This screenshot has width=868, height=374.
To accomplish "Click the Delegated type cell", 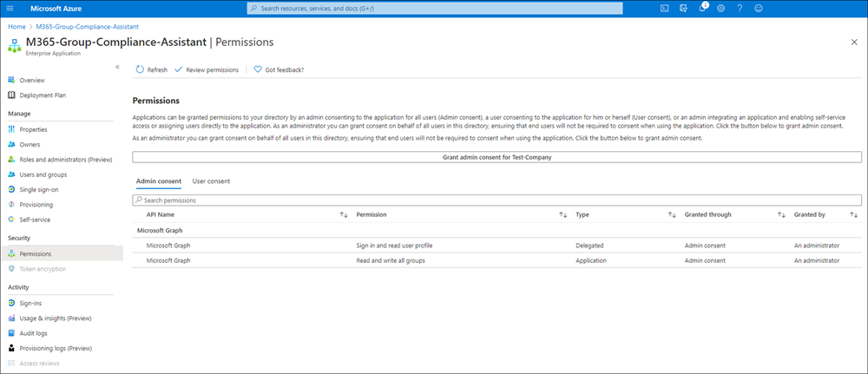I will (x=589, y=245).
